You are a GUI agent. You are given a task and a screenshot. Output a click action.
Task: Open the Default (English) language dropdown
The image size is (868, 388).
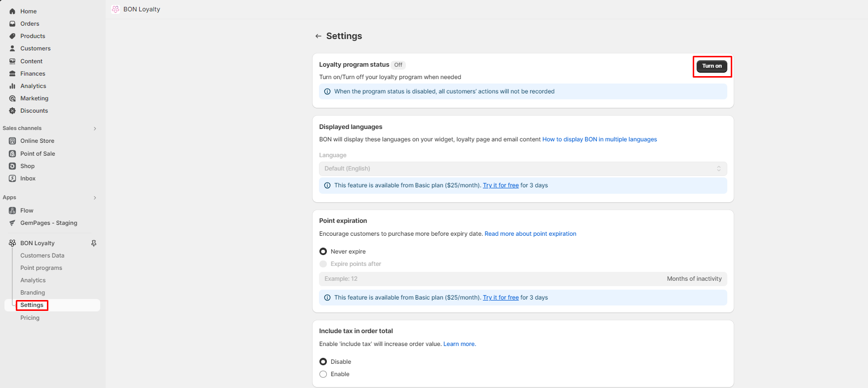pos(522,169)
